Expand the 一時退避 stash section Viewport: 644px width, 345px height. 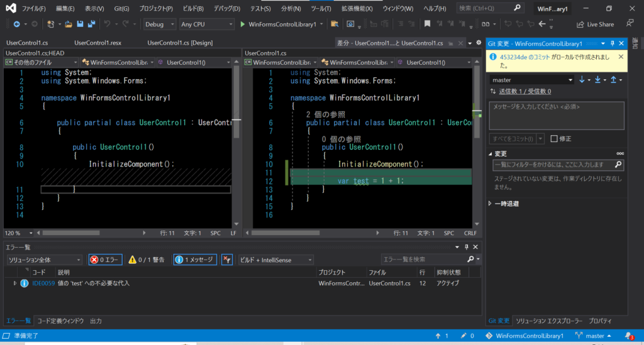pyautogui.click(x=490, y=204)
